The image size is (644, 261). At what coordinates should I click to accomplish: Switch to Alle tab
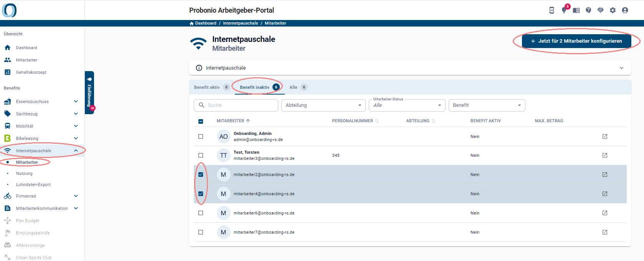click(298, 87)
